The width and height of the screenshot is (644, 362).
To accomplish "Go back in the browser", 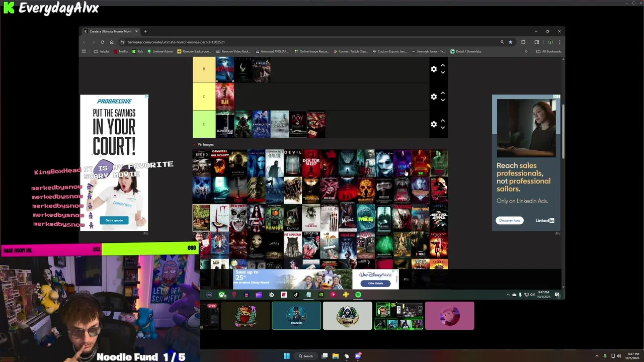I will point(84,42).
